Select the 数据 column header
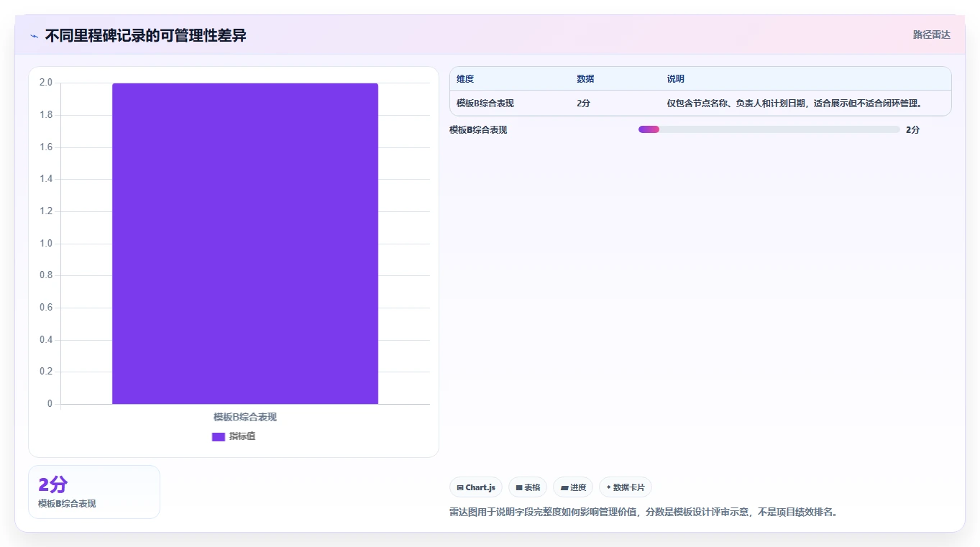Viewport: 980px width, 547px height. pos(585,79)
